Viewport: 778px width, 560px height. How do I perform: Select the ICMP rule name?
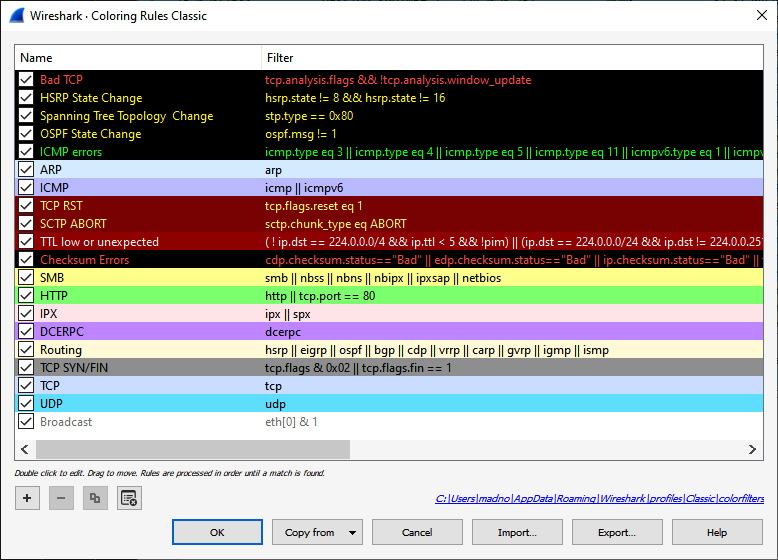click(x=54, y=188)
